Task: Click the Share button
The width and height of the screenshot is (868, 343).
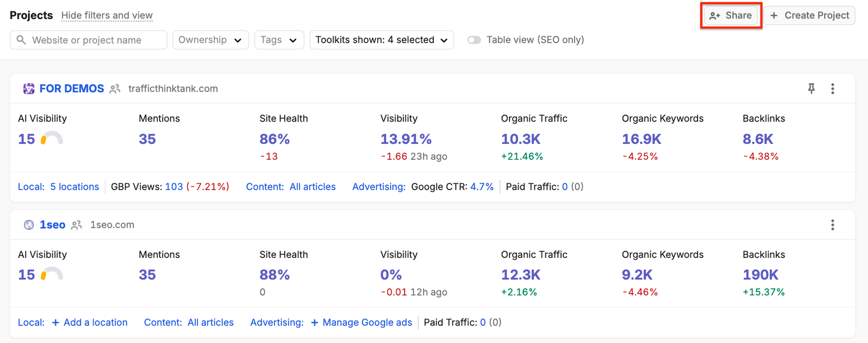Action: point(731,15)
